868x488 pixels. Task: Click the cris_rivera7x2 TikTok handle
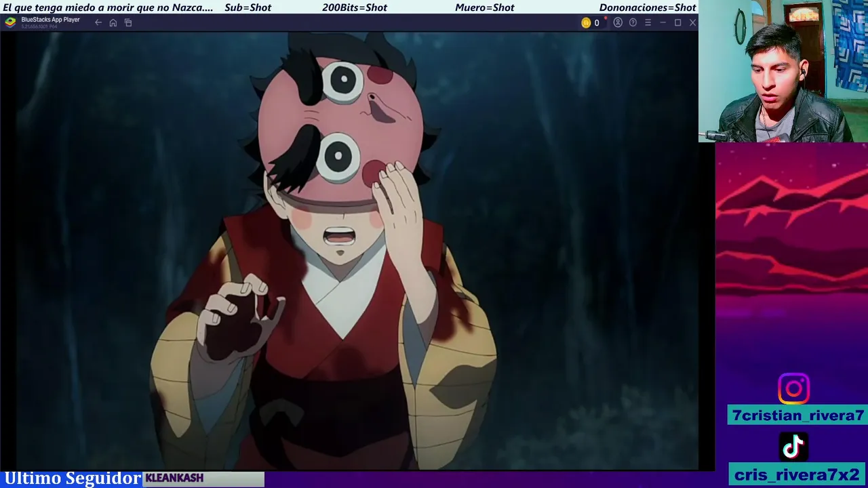[x=797, y=474]
